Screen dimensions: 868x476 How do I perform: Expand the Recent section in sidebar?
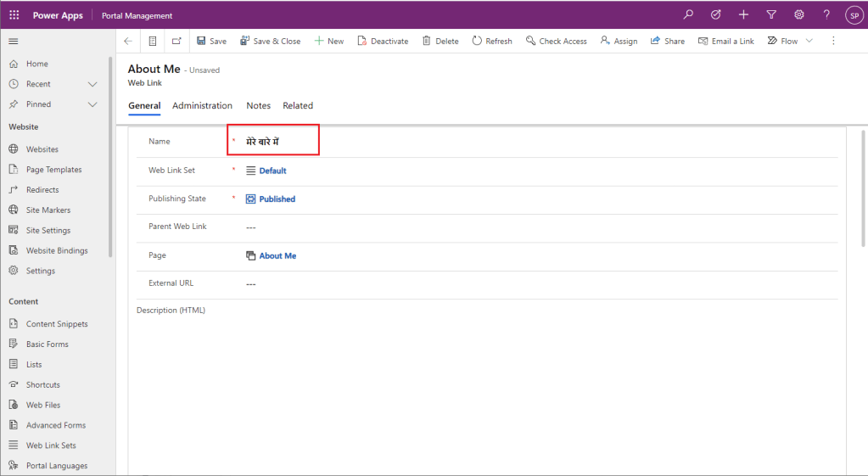click(92, 84)
